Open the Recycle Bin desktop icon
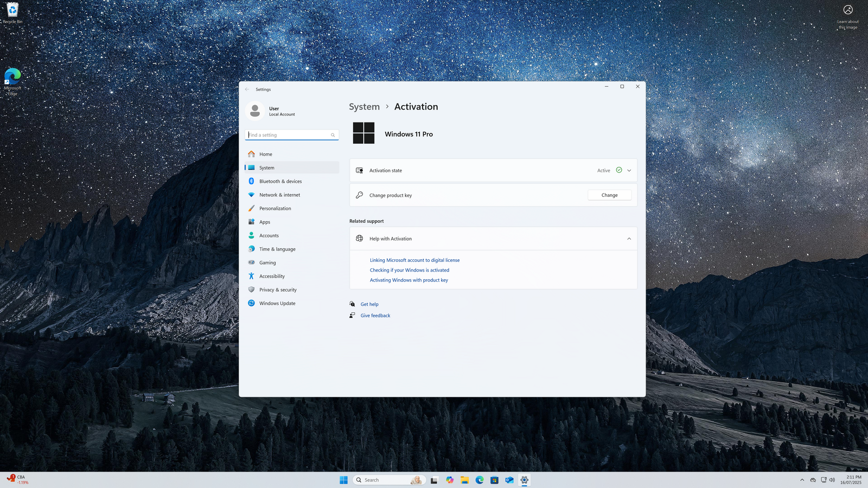The height and width of the screenshot is (488, 868). tap(12, 14)
